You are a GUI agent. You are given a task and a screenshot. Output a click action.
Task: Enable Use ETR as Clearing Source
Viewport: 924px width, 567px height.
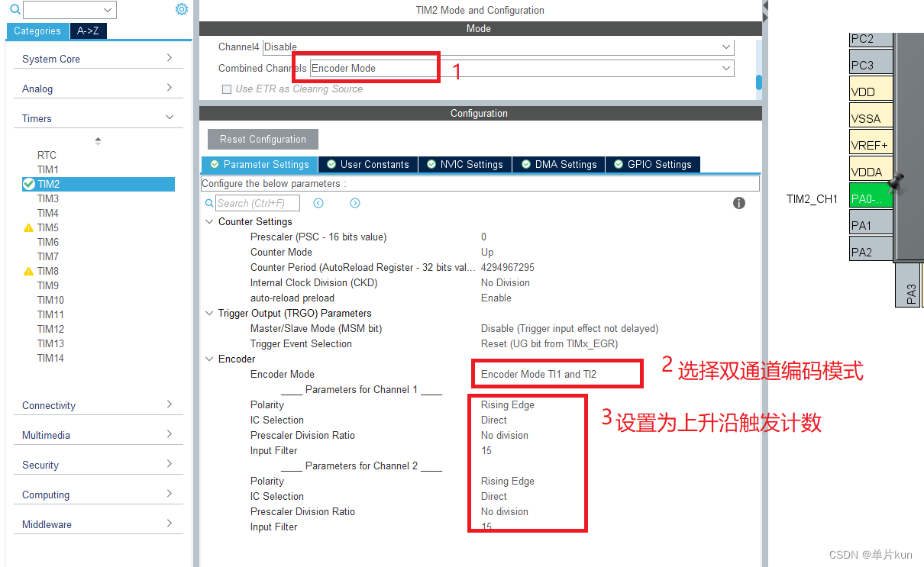(x=227, y=89)
